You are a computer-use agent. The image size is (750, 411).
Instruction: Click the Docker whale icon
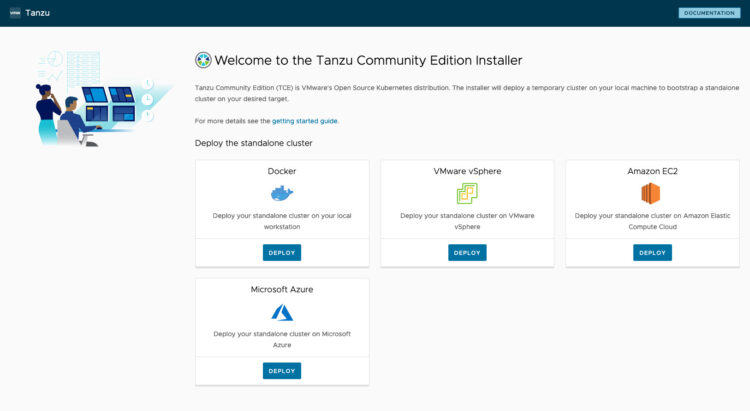(282, 193)
